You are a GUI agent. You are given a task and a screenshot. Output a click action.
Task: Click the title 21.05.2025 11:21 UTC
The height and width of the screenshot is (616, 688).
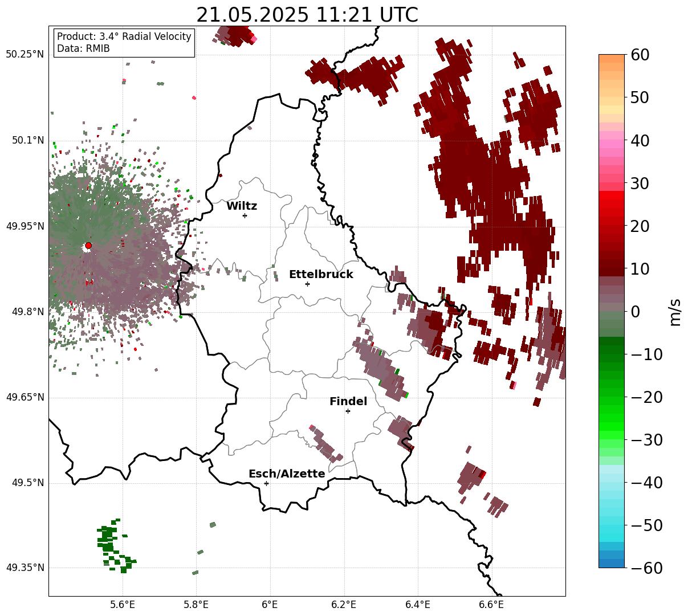point(307,15)
